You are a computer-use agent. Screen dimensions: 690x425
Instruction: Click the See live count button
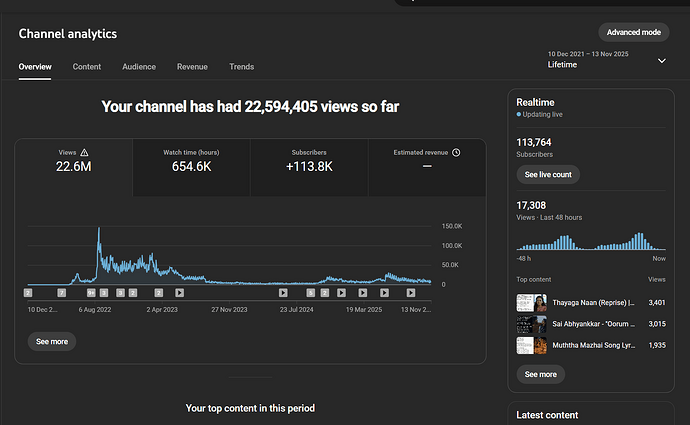click(x=547, y=174)
